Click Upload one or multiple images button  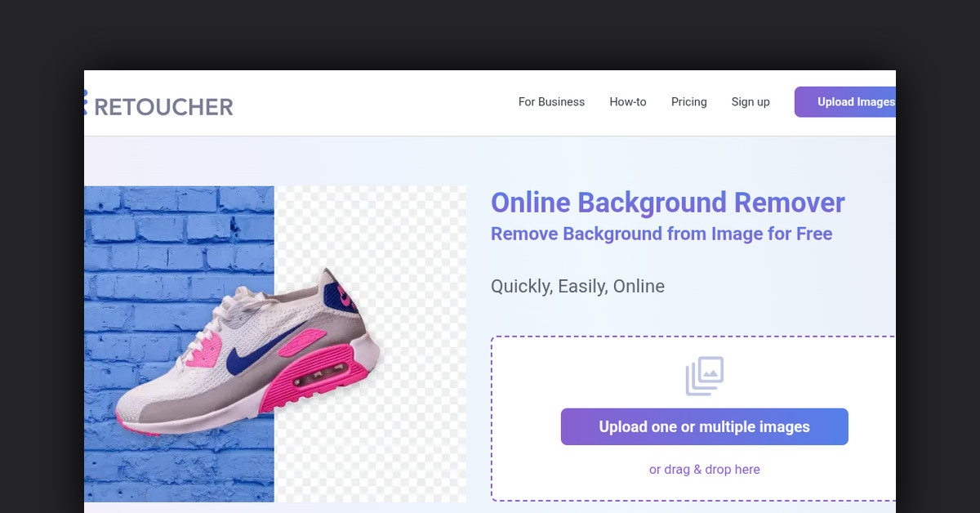pyautogui.click(x=704, y=426)
